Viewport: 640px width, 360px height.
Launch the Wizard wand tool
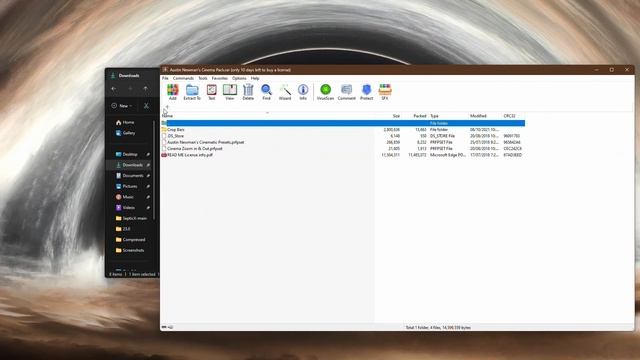[x=285, y=92]
